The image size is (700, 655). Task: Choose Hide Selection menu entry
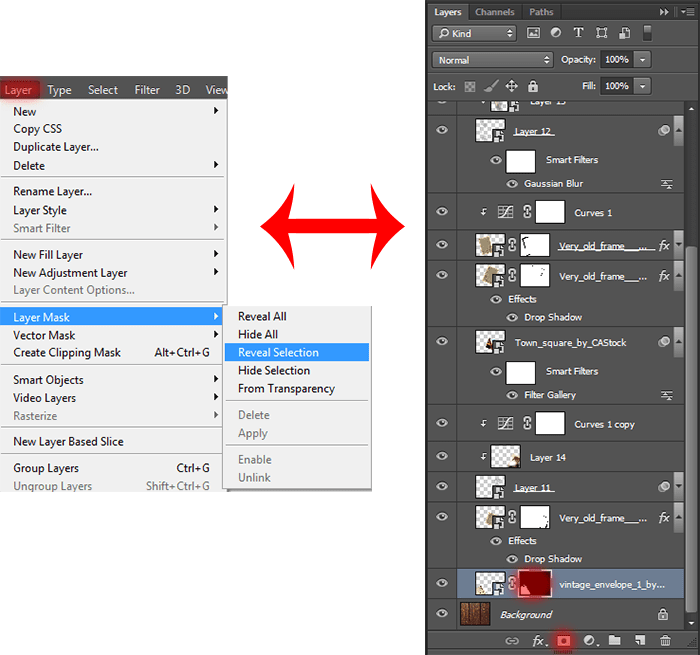[x=297, y=370]
